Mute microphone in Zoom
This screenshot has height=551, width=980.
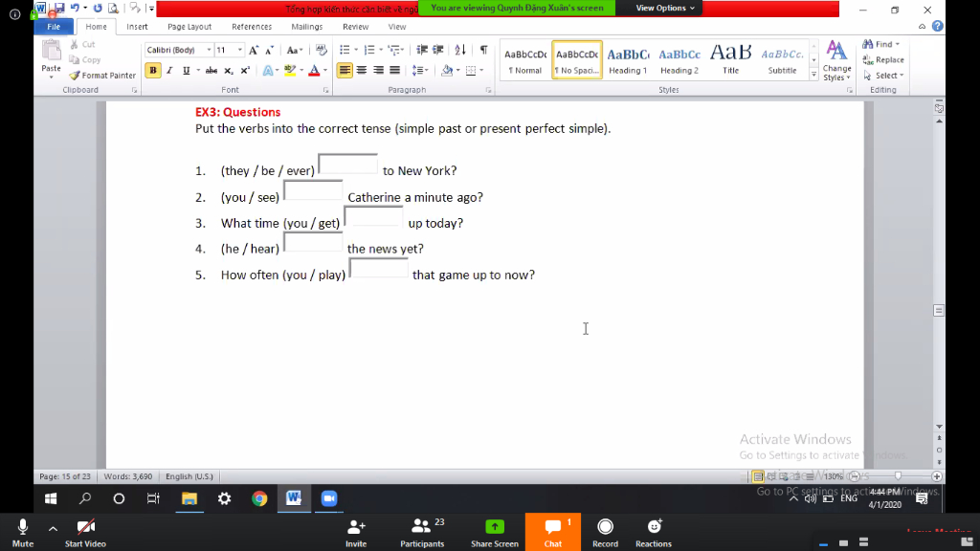point(23,532)
